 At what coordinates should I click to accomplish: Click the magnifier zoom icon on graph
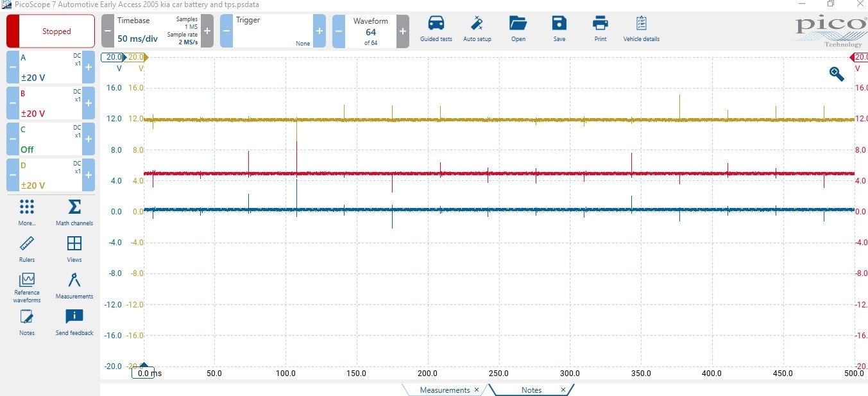coord(837,74)
